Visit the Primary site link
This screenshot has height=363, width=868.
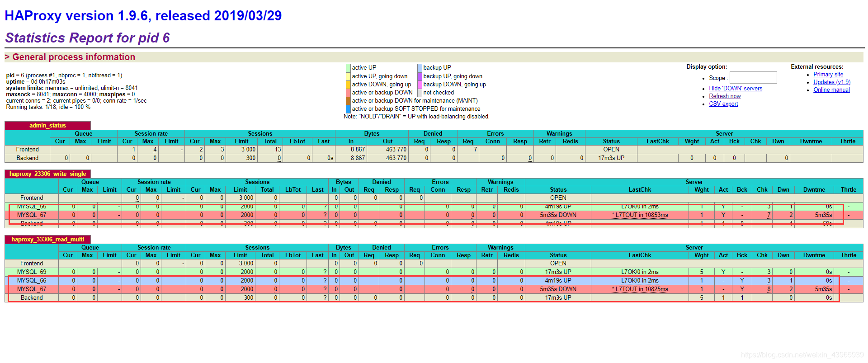coord(828,75)
